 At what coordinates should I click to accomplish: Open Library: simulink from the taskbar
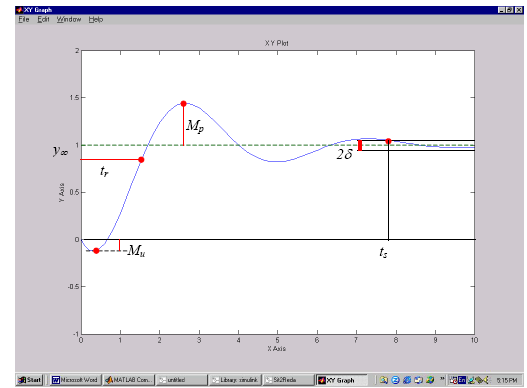coord(235,380)
